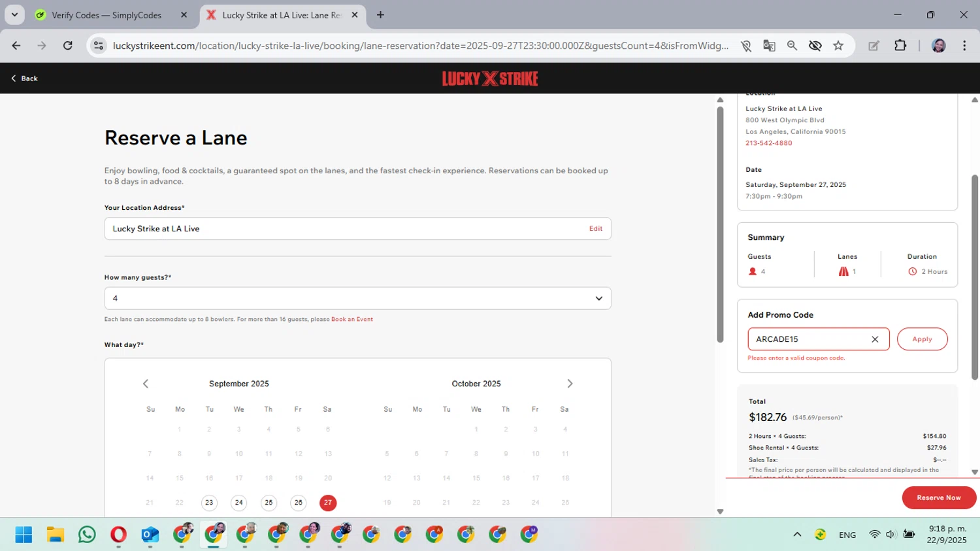Image resolution: width=980 pixels, height=551 pixels.
Task: Open File Explorer from taskbar
Action: tap(56, 535)
